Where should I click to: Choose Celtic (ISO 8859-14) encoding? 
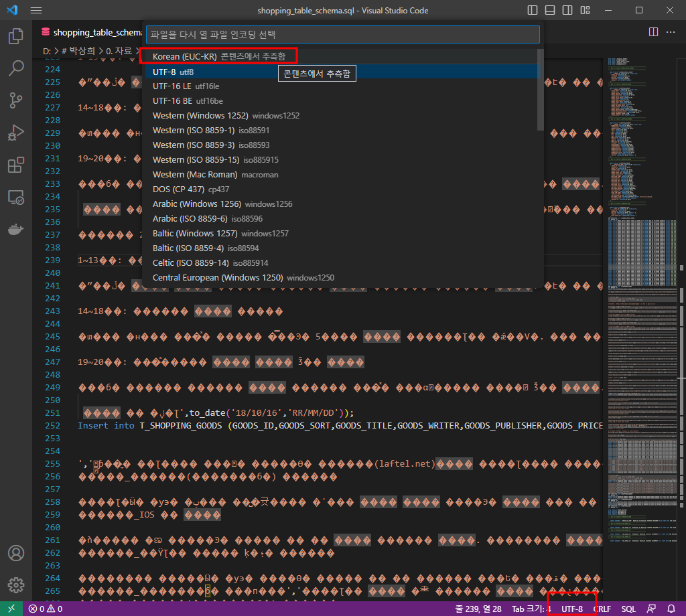(x=341, y=262)
